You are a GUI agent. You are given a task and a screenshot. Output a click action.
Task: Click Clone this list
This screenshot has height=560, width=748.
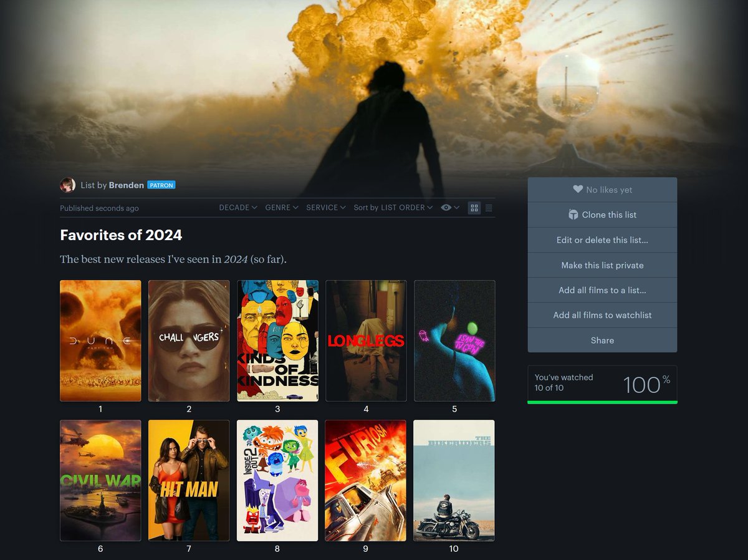[602, 215]
